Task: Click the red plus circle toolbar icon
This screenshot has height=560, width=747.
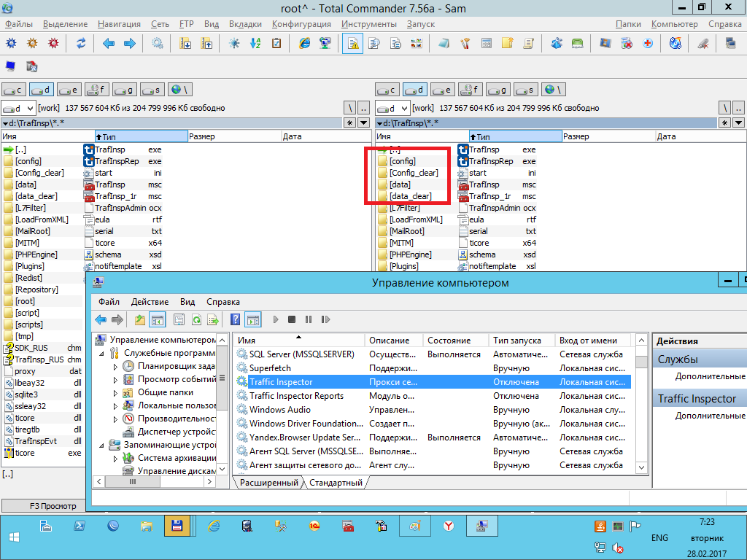Action: [648, 43]
